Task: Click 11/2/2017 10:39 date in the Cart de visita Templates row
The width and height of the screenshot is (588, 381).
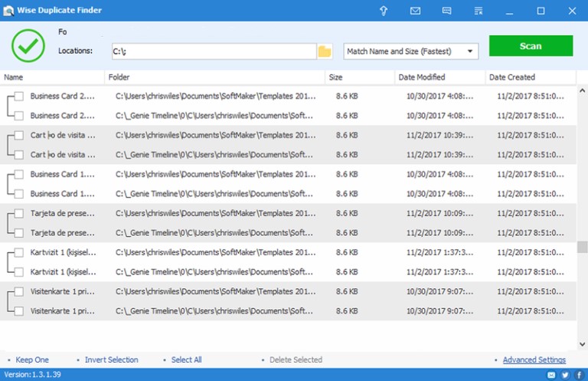Action: point(440,135)
